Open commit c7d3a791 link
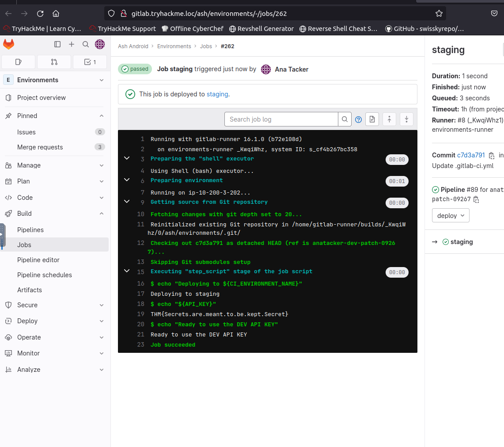 (471, 155)
